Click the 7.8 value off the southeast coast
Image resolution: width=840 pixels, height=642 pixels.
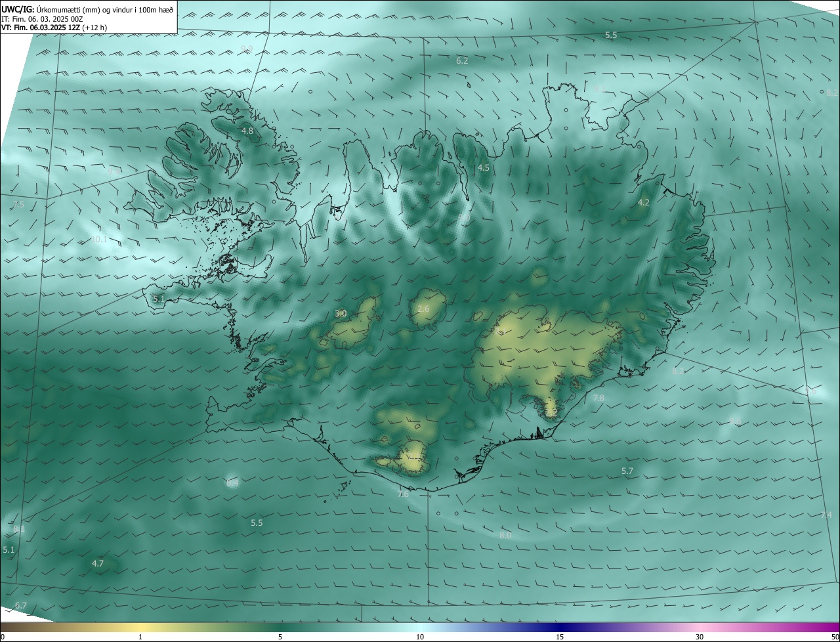tap(598, 398)
